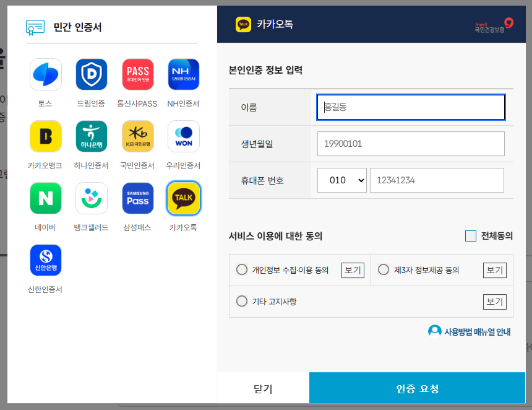
Task: Click 보기 for 기타 고지사항
Action: 495,302
